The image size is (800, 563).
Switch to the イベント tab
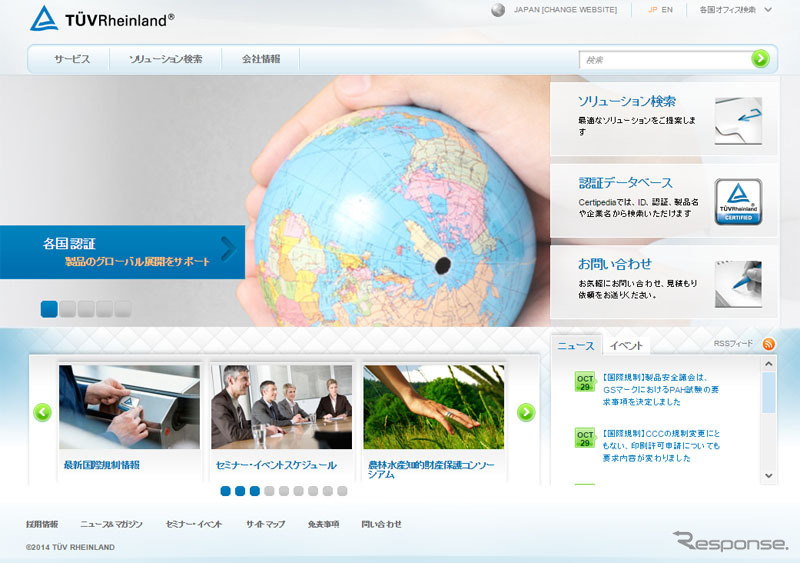(x=626, y=346)
